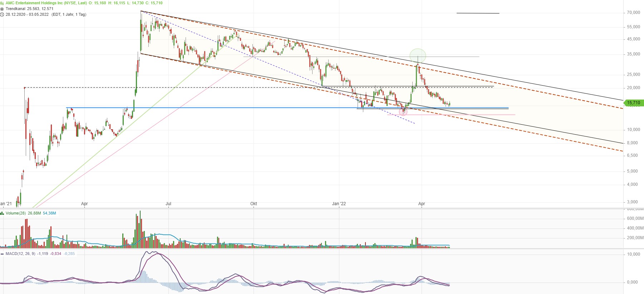Click the 200,00M volume axis label
The image size is (644, 294).
635,238
